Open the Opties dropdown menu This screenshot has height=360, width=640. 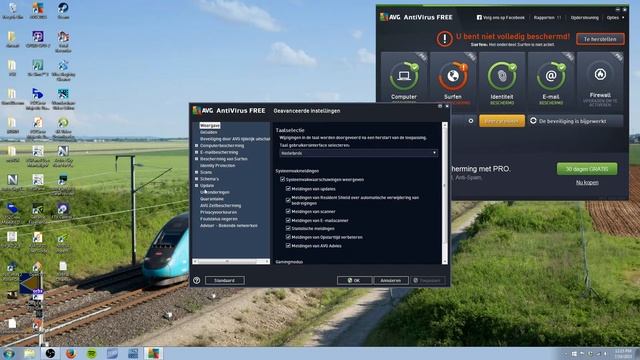pos(615,18)
